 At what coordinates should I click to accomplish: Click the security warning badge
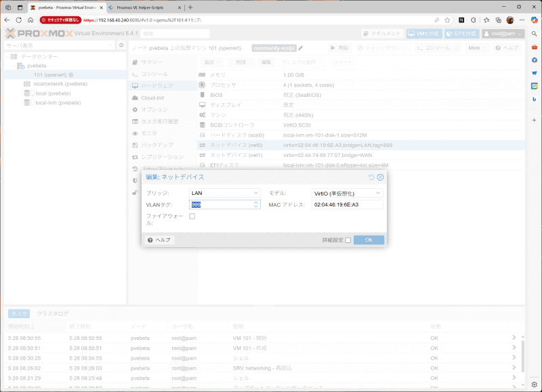(60, 20)
